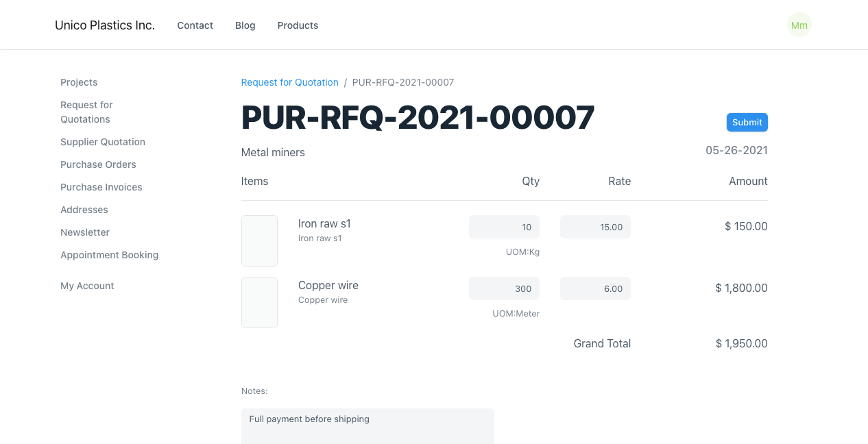The image size is (868, 444).
Task: Open Request for Quotations list
Action: click(86, 112)
